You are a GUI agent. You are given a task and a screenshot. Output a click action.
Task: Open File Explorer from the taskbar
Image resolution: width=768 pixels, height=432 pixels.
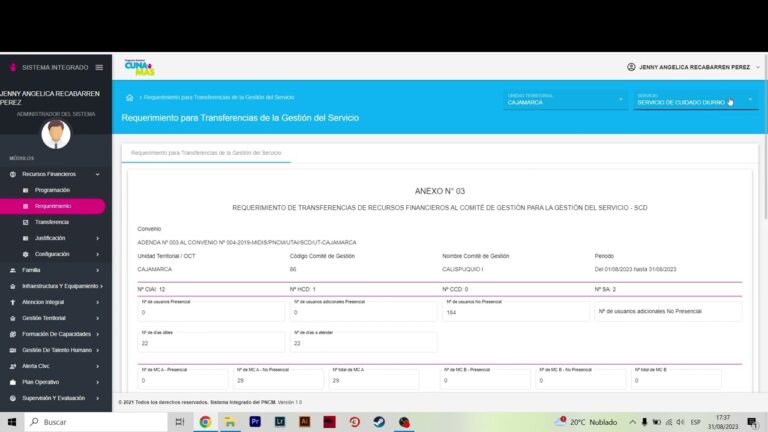pos(230,422)
